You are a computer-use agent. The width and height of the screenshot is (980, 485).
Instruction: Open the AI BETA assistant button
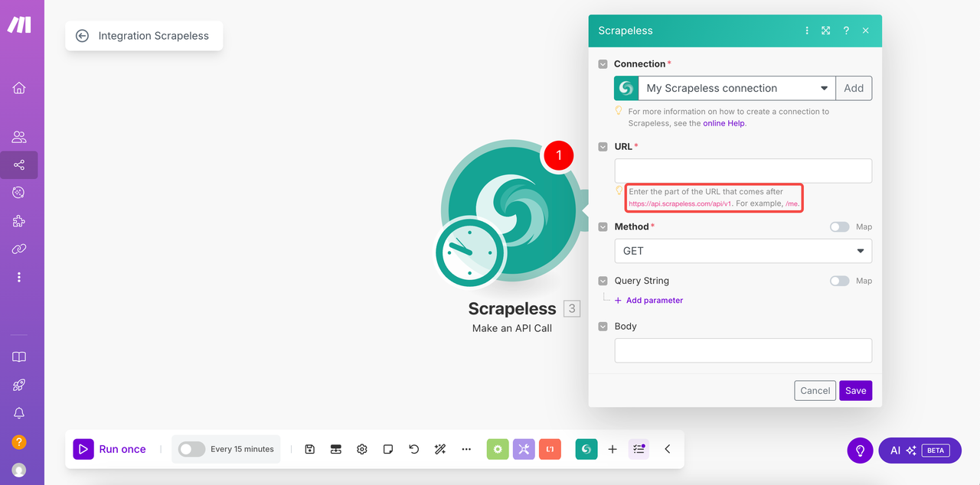click(x=920, y=451)
